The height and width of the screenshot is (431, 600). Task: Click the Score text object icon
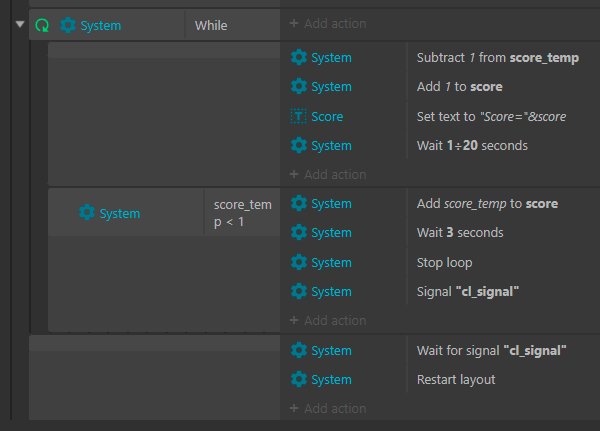pyautogui.click(x=298, y=116)
